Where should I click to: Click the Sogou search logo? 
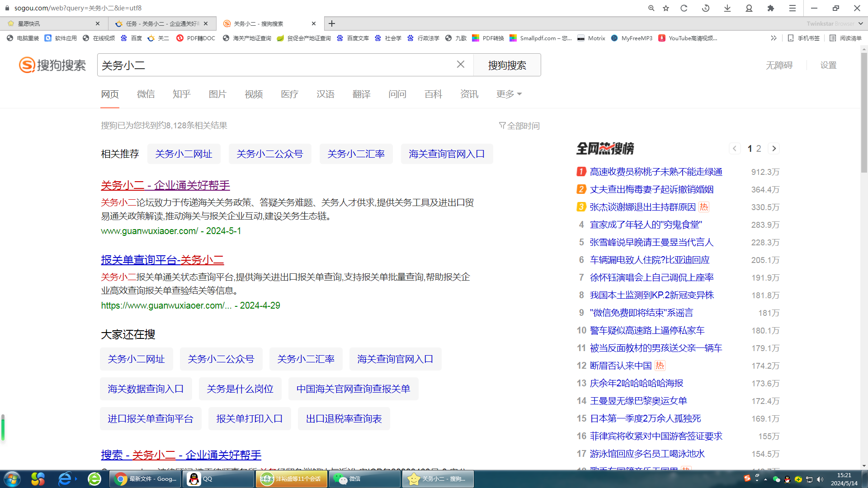tap(52, 65)
